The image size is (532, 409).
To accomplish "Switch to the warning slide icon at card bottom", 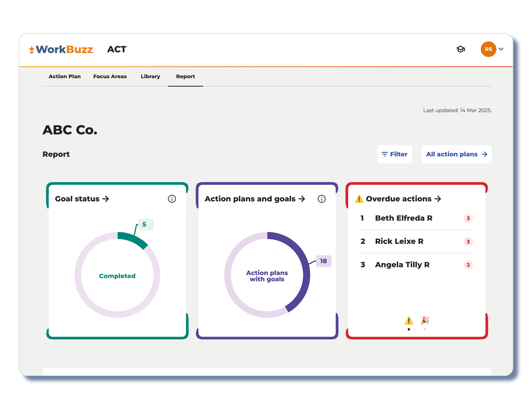I will [409, 320].
